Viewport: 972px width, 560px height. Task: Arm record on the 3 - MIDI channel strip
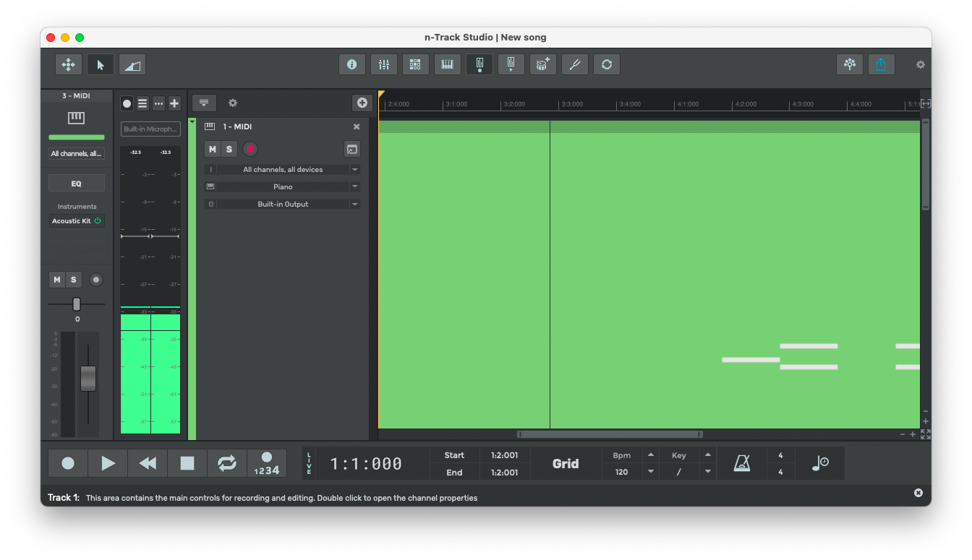[96, 280]
